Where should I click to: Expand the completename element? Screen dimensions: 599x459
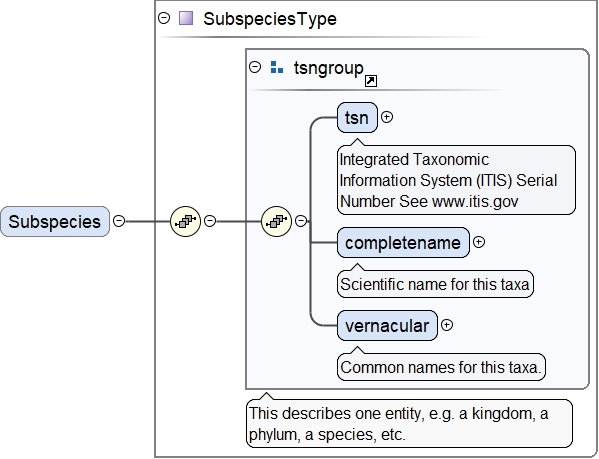tap(479, 242)
